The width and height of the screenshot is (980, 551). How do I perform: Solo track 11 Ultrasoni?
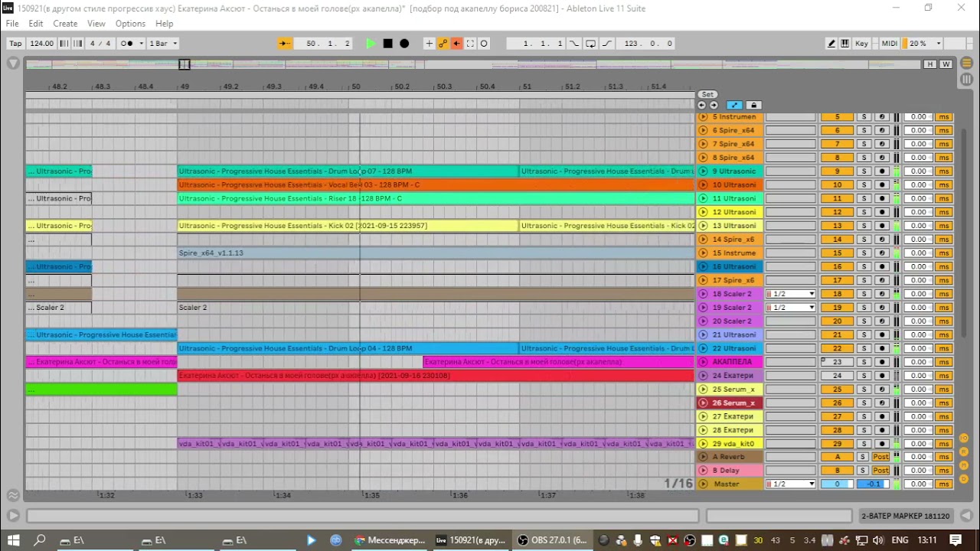[x=864, y=199]
